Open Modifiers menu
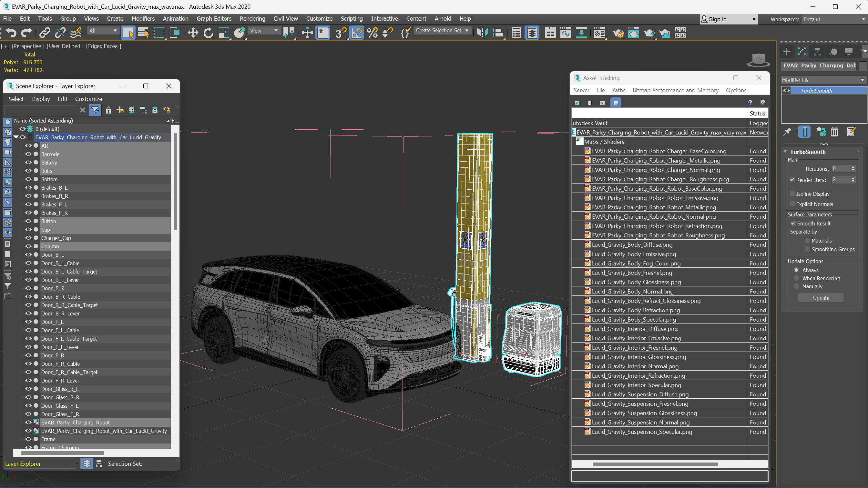 tap(143, 18)
